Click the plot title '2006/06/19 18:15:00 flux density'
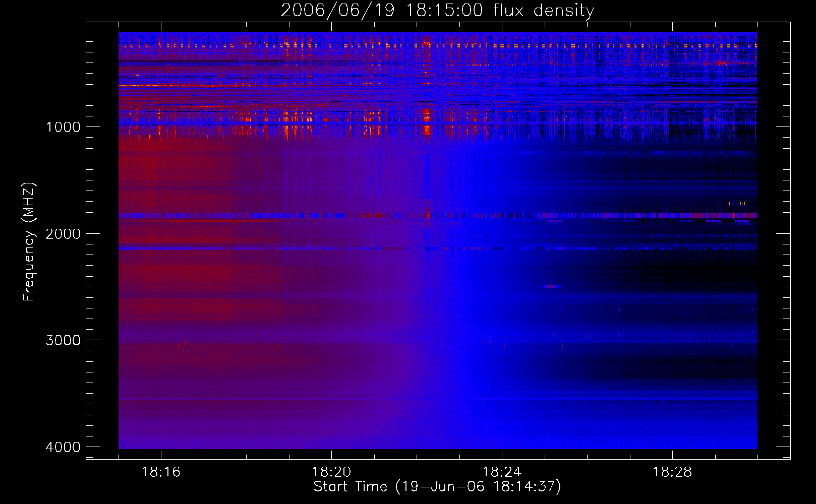The image size is (816, 504). tap(437, 11)
